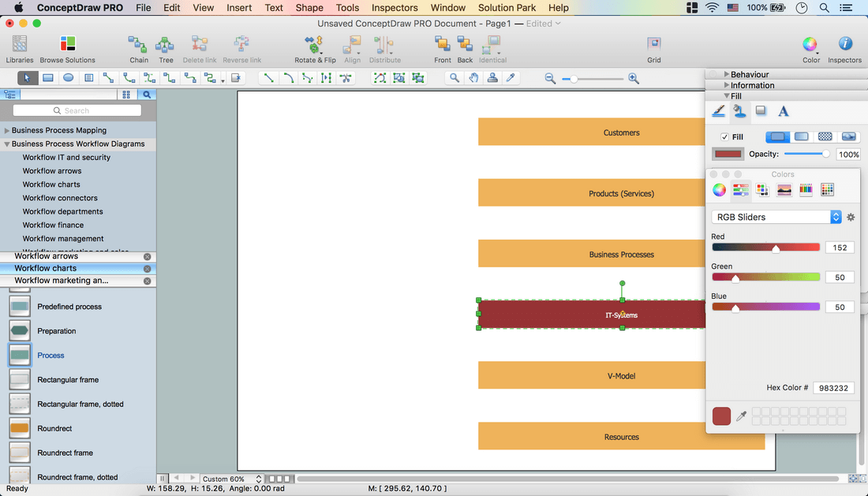Open Inspectors from toolbar
Image resolution: width=868 pixels, height=496 pixels.
[844, 49]
